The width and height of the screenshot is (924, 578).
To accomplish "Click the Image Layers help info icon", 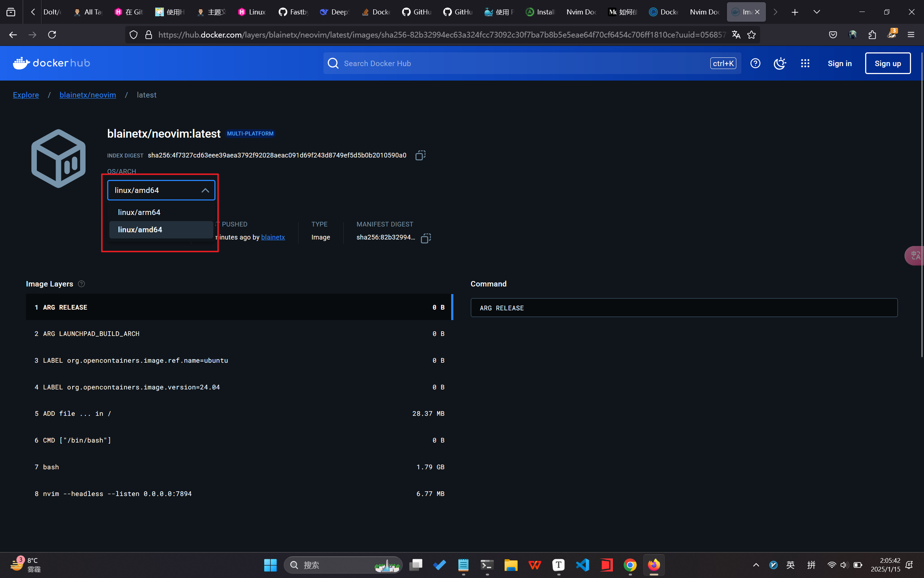I will pos(81,284).
